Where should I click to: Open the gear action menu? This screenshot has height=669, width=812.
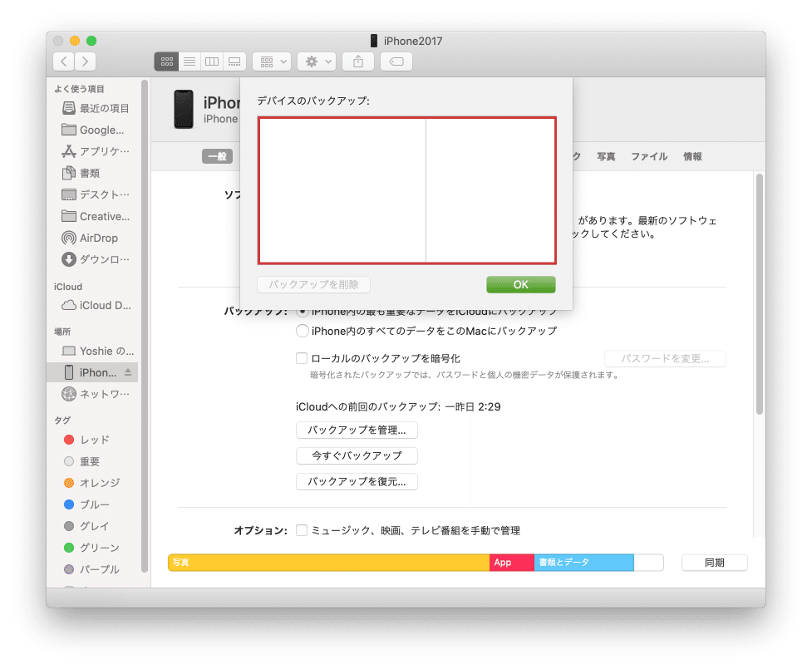coord(317,61)
